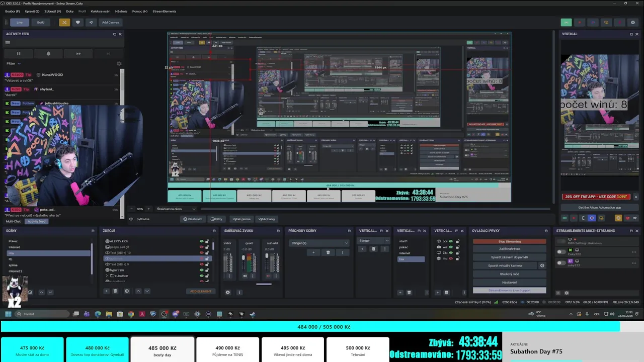Mute the quad audio channel
Viewport: 644px width, 362px height.
(245, 276)
